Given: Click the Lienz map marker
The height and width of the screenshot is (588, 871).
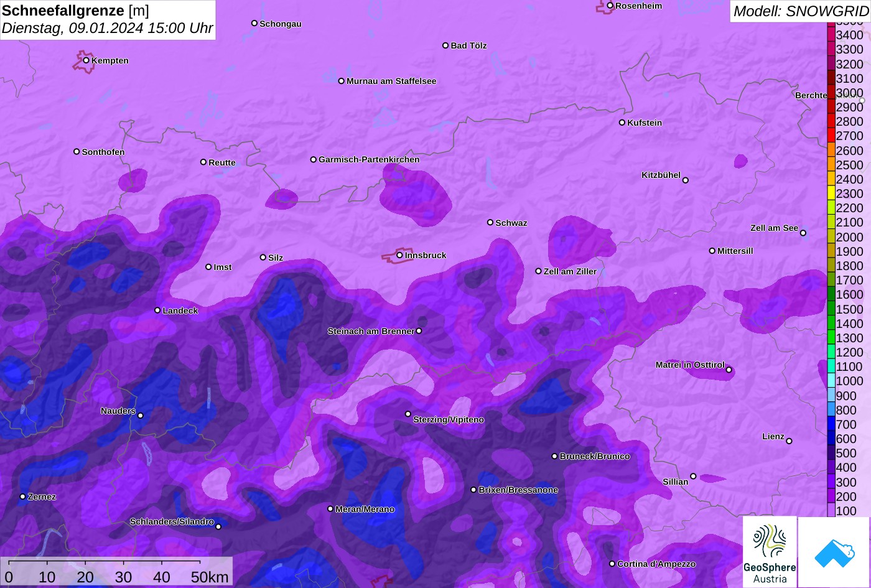Looking at the screenshot, I should click(x=789, y=441).
